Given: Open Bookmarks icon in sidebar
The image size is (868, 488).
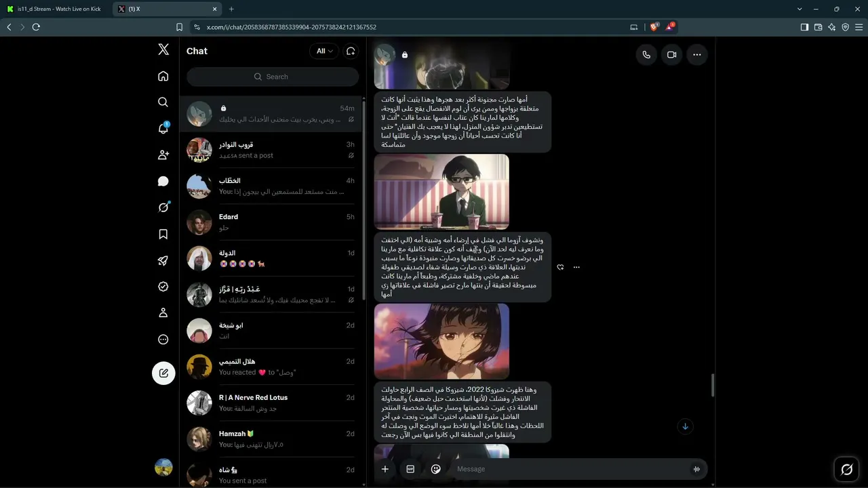Looking at the screenshot, I should tap(163, 234).
